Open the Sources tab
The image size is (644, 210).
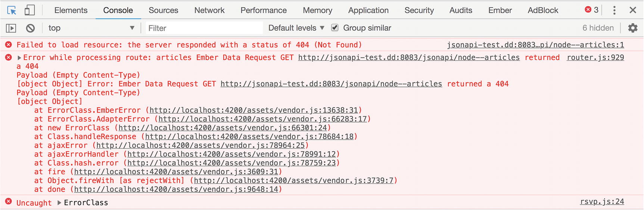164,10
